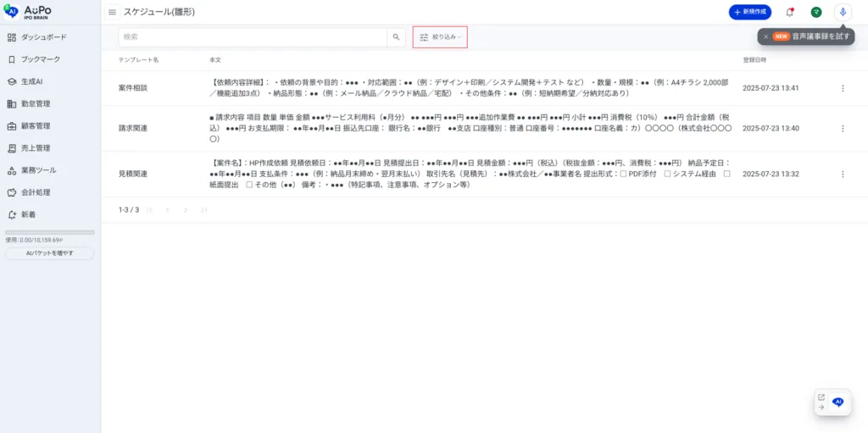
Task: Open the ダッシュボード menu item
Action: tap(50, 37)
